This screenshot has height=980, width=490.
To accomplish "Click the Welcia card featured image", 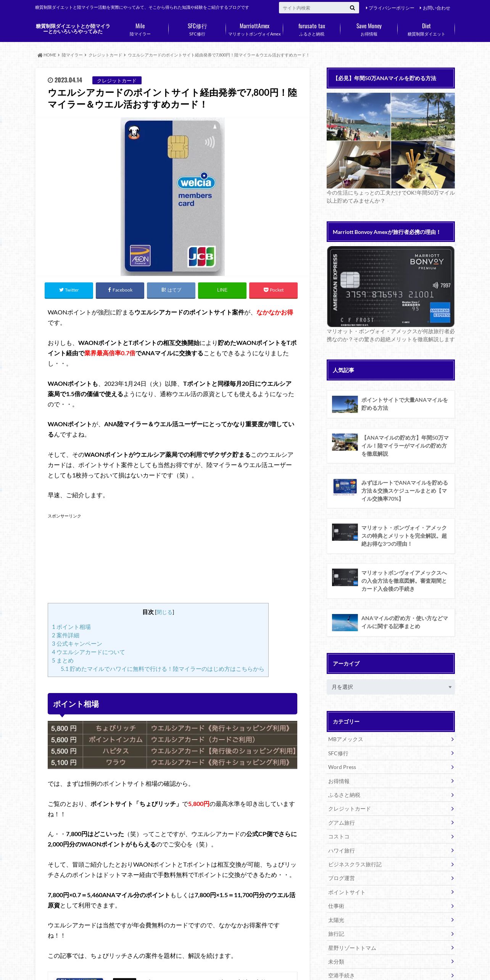I will pyautogui.click(x=172, y=197).
